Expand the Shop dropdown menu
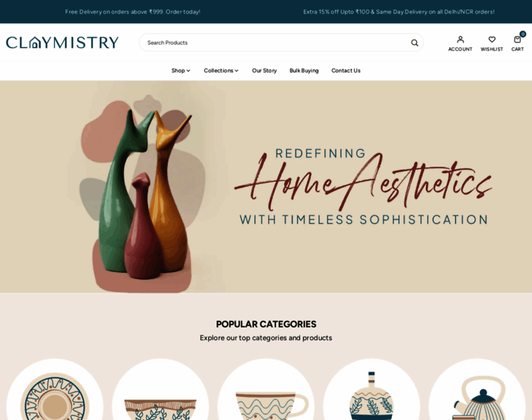This screenshot has width=532, height=420. [181, 71]
